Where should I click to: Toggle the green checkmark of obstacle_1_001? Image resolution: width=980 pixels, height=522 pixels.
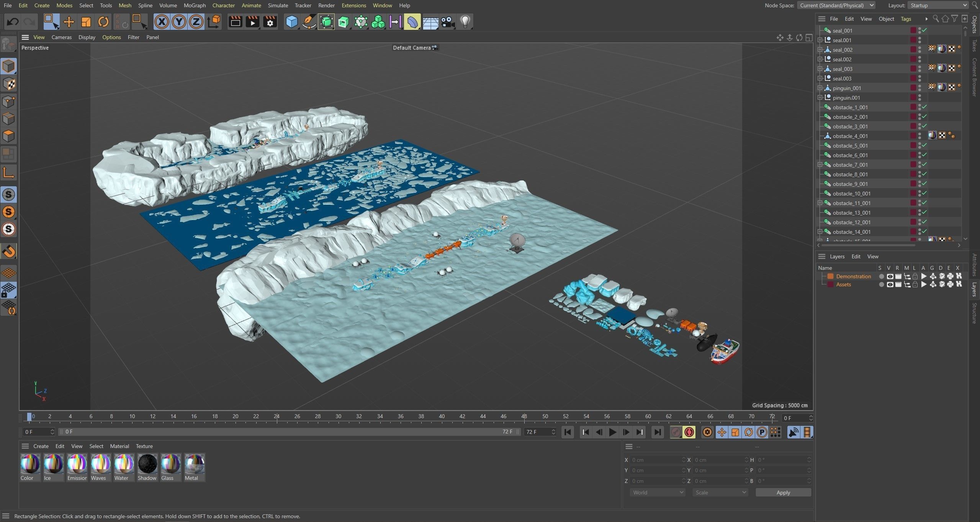tap(924, 107)
